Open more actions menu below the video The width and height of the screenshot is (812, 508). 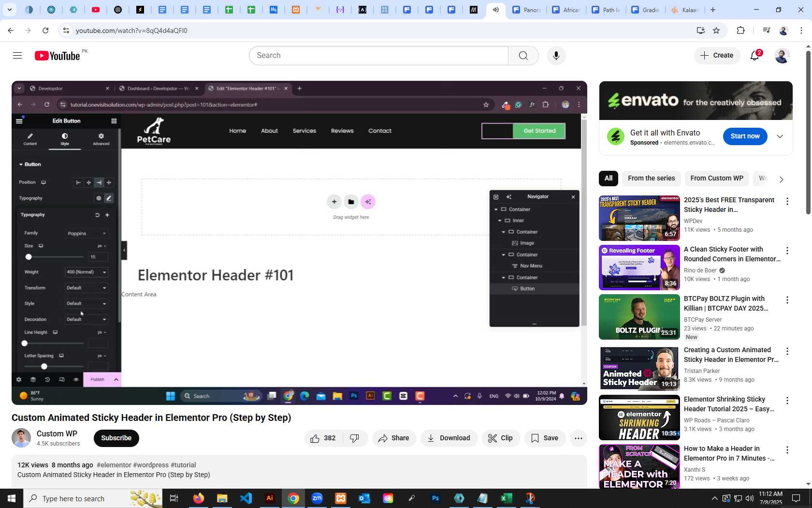[x=579, y=438]
